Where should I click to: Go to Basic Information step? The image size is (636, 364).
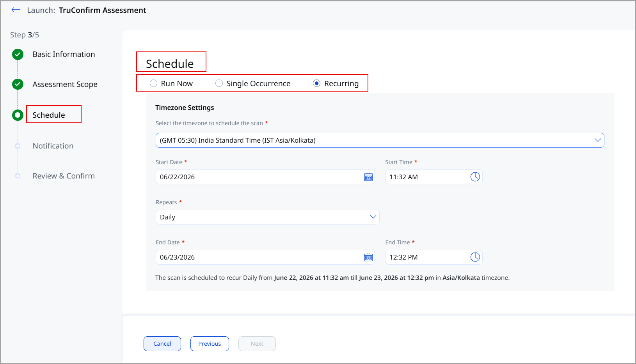[x=64, y=54]
